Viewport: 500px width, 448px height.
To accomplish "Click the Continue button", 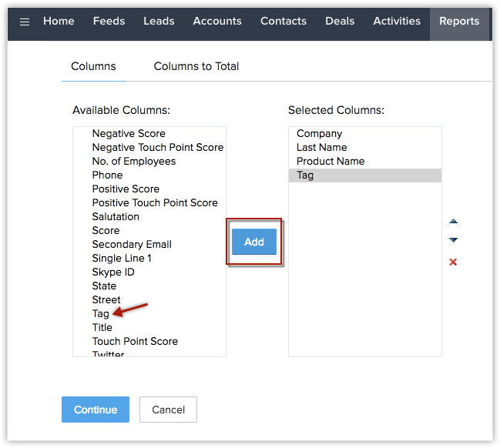I will [96, 410].
